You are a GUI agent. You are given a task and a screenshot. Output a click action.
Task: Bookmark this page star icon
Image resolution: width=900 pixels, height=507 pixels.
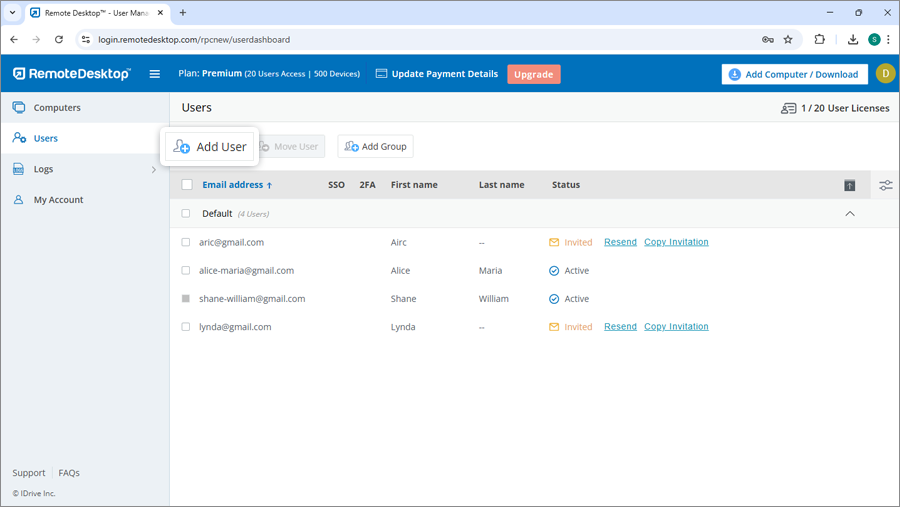(x=788, y=40)
